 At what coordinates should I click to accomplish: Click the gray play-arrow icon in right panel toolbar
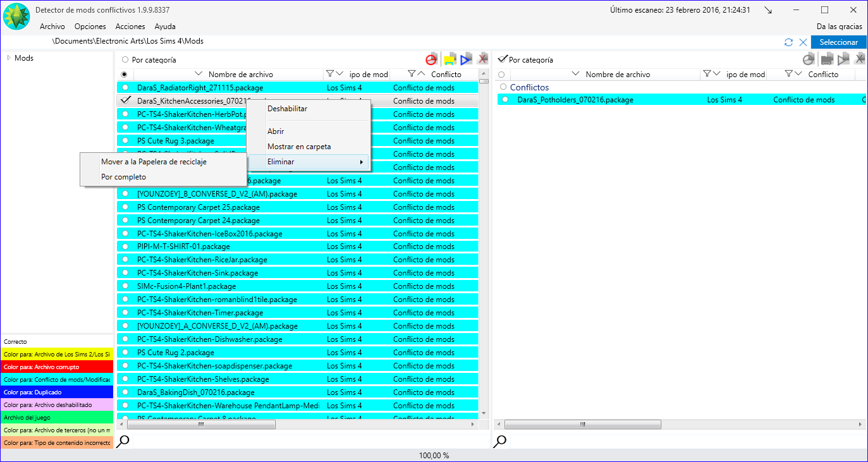coord(843,59)
